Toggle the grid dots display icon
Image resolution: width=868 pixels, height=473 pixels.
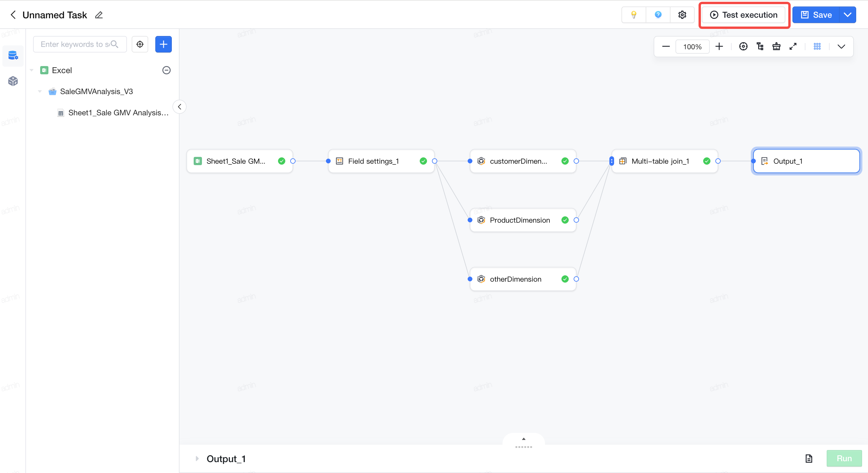click(817, 47)
